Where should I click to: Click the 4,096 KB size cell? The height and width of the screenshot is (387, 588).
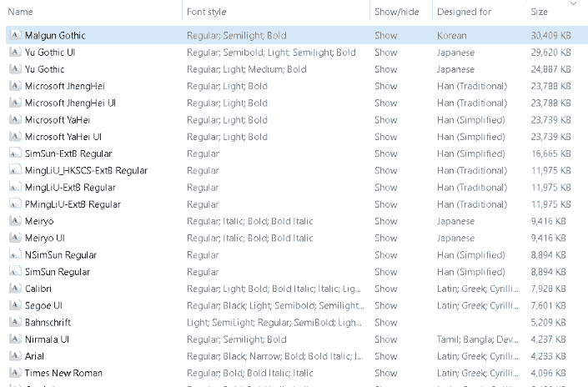tap(548, 373)
